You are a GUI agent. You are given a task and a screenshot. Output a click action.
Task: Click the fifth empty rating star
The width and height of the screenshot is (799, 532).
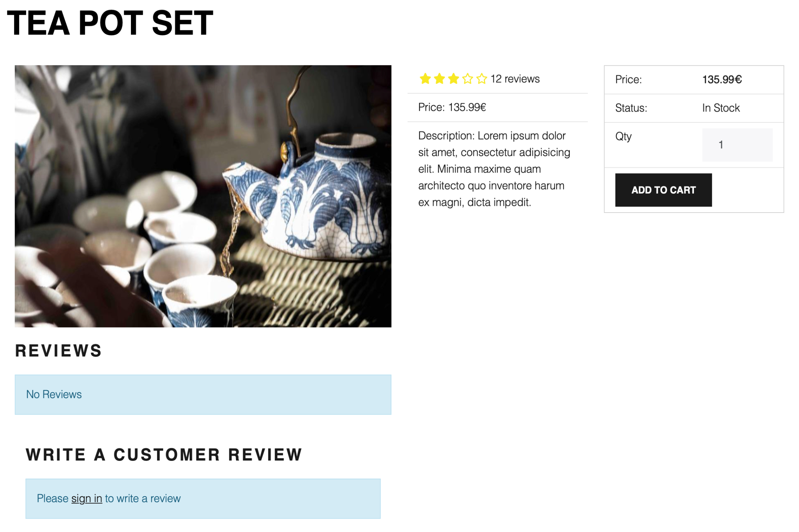coord(482,79)
